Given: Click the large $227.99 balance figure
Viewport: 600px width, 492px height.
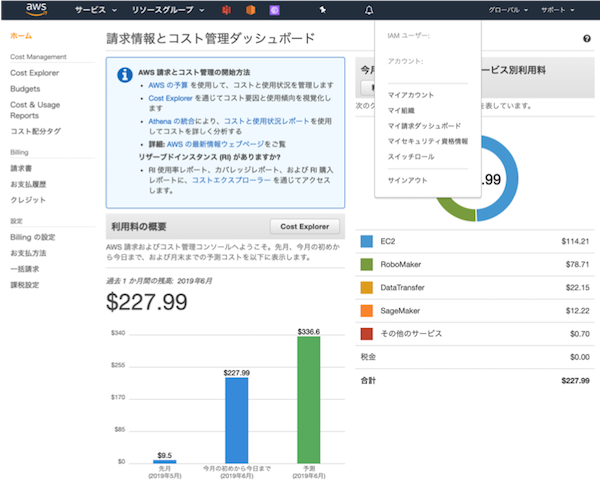Looking at the screenshot, I should (147, 302).
